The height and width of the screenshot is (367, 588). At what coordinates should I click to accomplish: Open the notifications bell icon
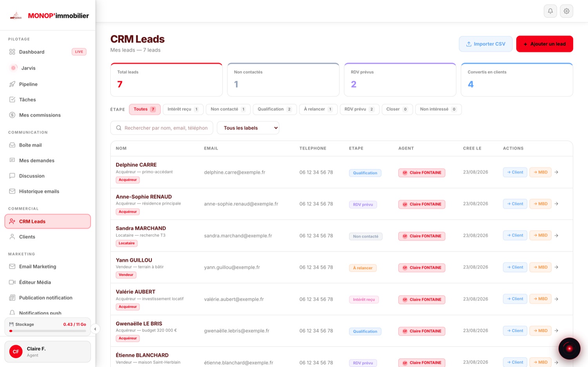(x=550, y=11)
